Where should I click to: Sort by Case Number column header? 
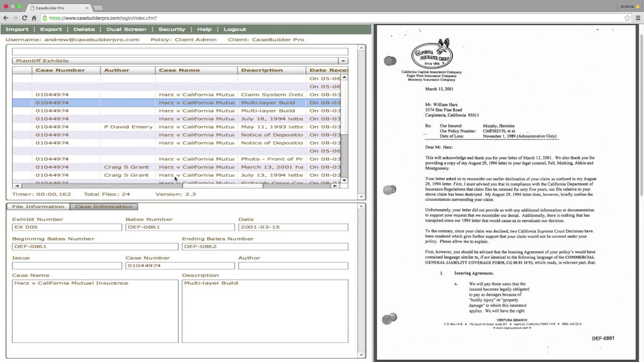pos(66,70)
